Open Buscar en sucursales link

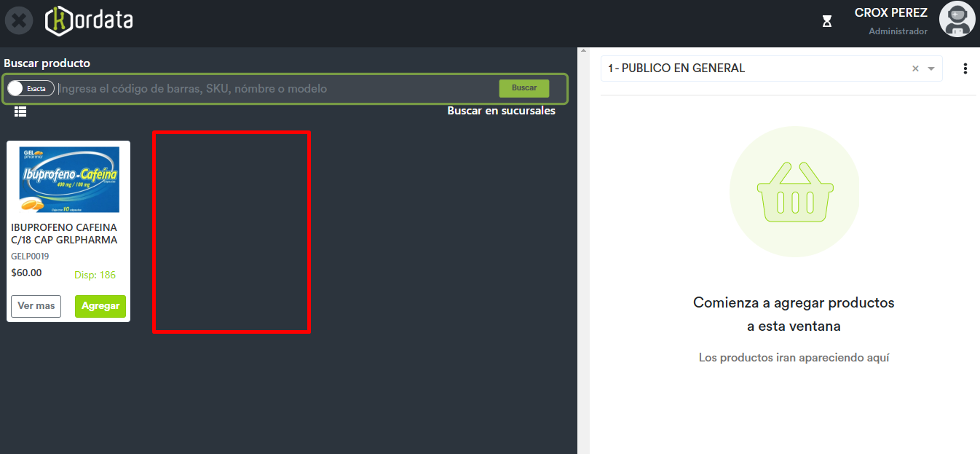pyautogui.click(x=501, y=111)
